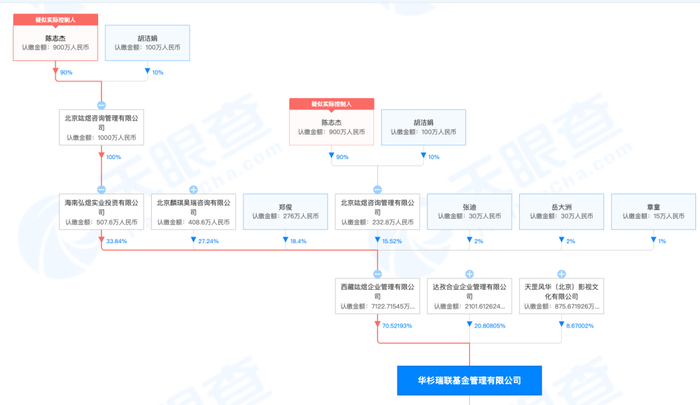This screenshot has height=405, width=700.
Task: Click 90% label under top-left 陈志杰
Action: click(x=66, y=72)
